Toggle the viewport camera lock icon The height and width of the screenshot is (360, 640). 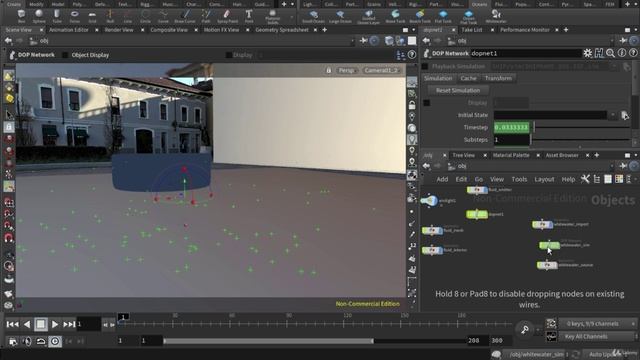pos(329,70)
